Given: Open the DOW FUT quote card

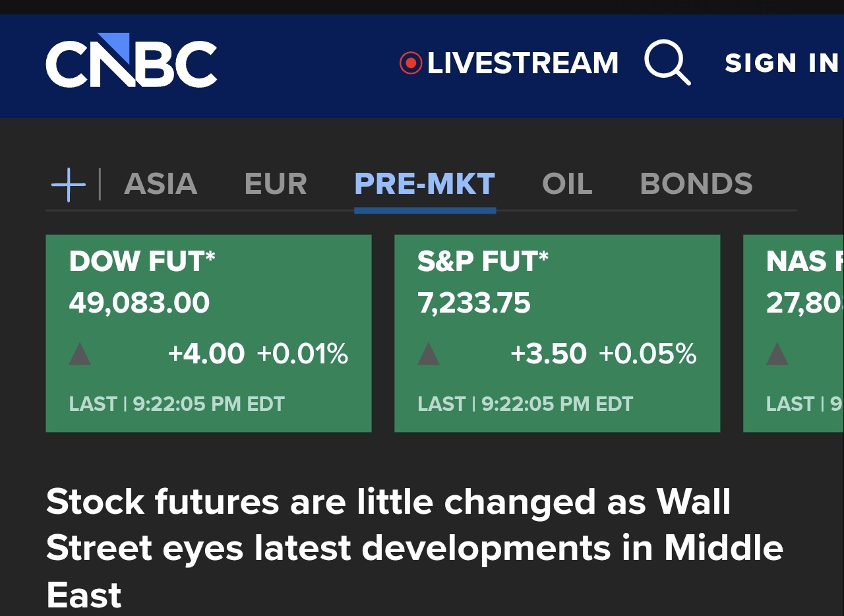Looking at the screenshot, I should point(208,334).
